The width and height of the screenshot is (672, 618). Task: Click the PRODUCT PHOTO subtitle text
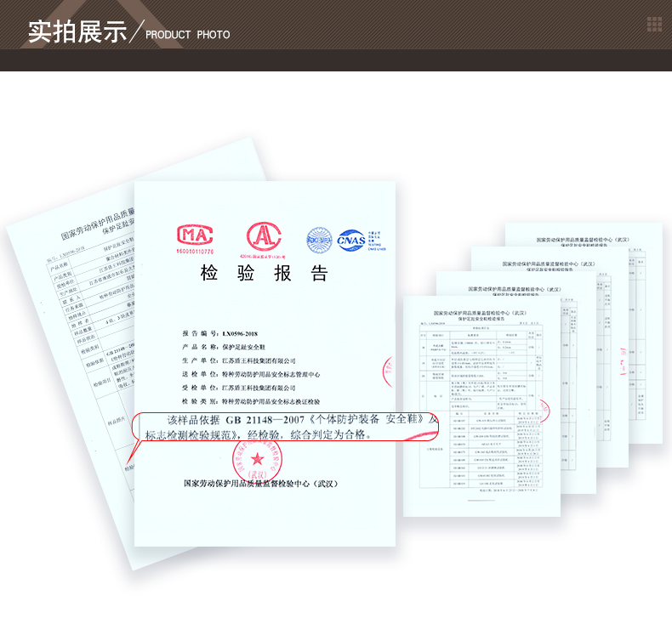(x=187, y=35)
